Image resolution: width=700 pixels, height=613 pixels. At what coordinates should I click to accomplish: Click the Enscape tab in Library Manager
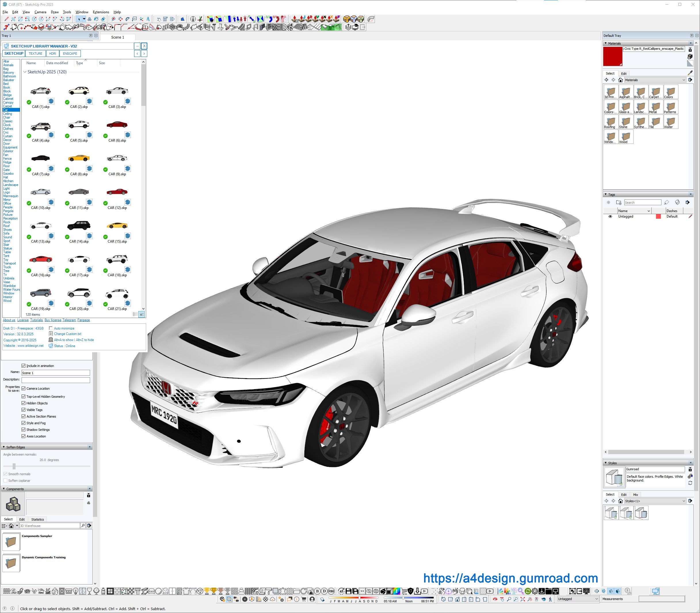[70, 54]
